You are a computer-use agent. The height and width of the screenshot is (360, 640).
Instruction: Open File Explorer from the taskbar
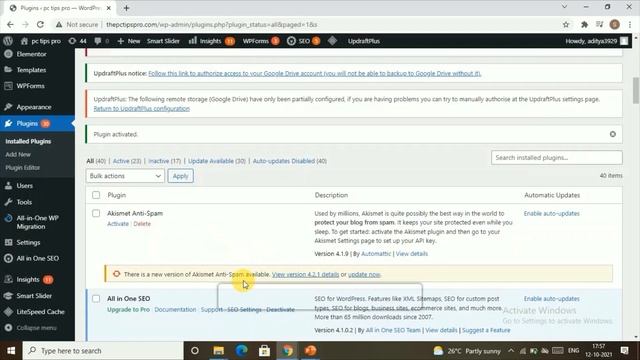(x=219, y=351)
